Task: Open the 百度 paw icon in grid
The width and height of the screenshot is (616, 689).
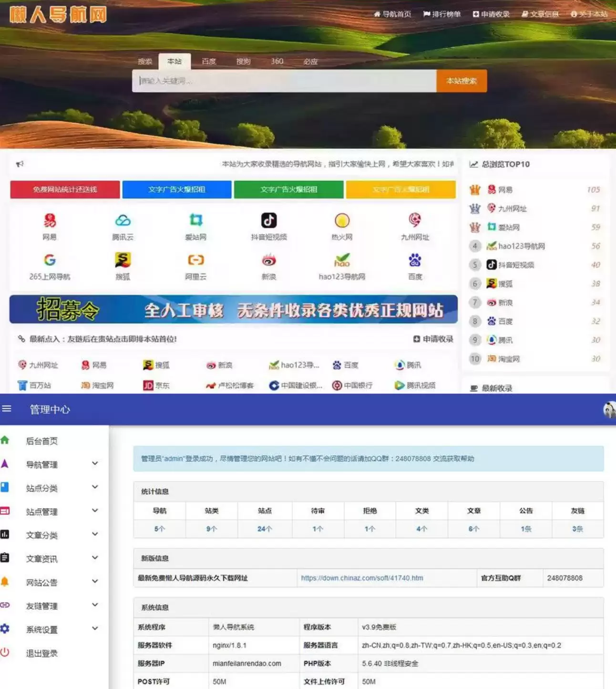Action: coord(415,260)
